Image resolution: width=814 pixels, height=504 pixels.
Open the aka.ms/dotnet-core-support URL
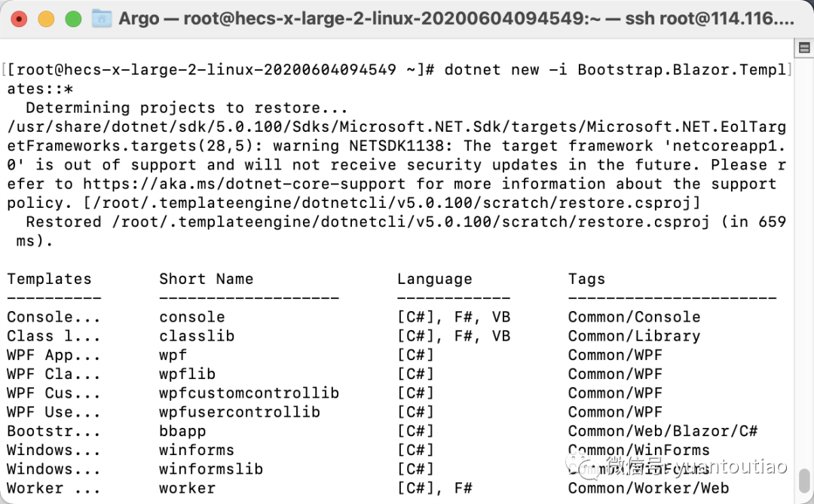(x=244, y=184)
